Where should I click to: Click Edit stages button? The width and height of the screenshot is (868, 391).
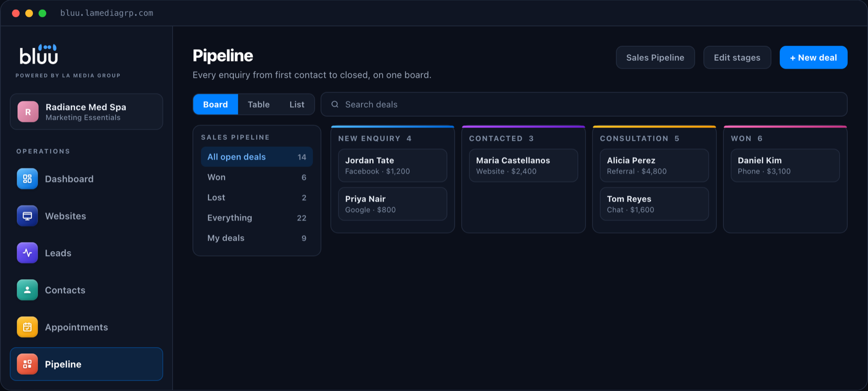point(737,57)
